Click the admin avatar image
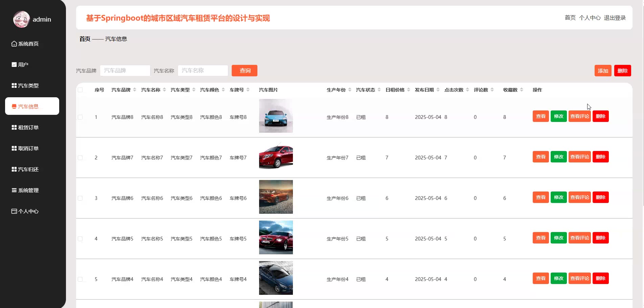The width and height of the screenshot is (644, 308). (21, 19)
